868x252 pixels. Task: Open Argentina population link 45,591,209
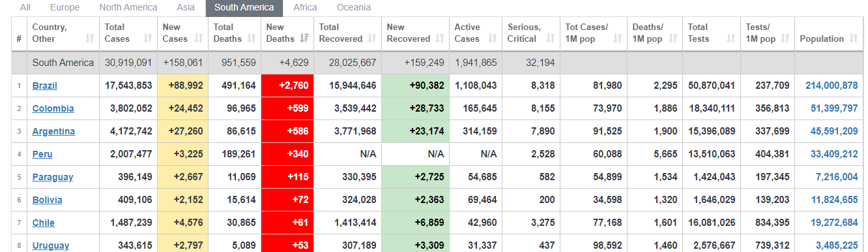coord(834,131)
